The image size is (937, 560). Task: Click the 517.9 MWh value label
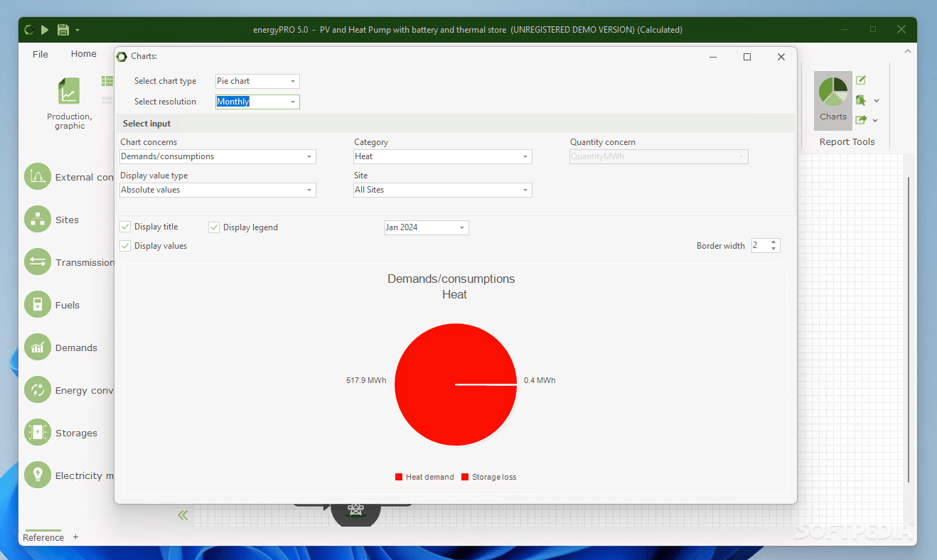[x=366, y=380]
